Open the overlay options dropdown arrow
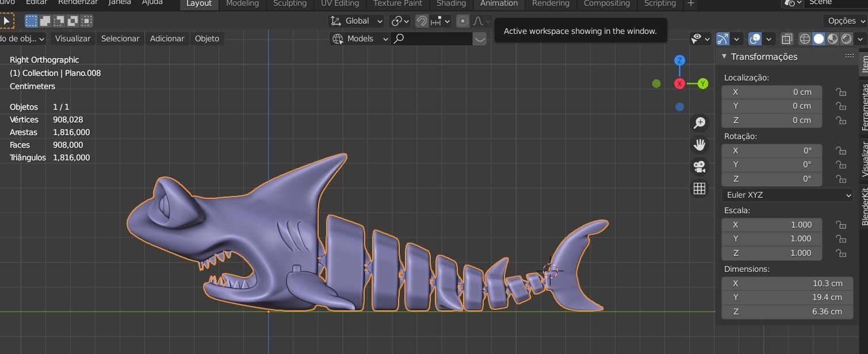Screen dimensions: 868x354 768,39
